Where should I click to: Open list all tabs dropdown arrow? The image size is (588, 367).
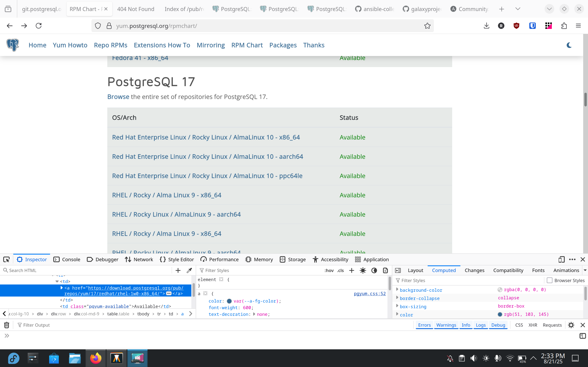tap(518, 9)
